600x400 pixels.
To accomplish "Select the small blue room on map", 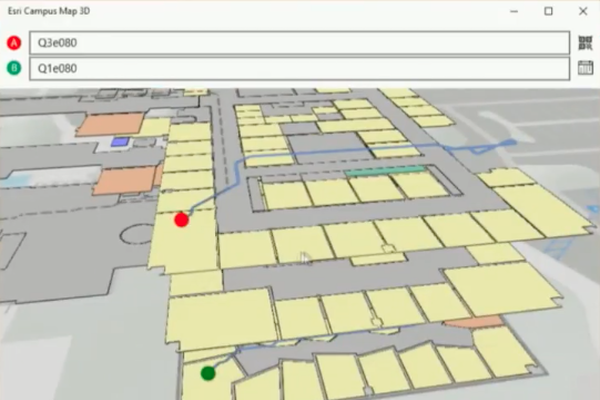I will pos(119,143).
